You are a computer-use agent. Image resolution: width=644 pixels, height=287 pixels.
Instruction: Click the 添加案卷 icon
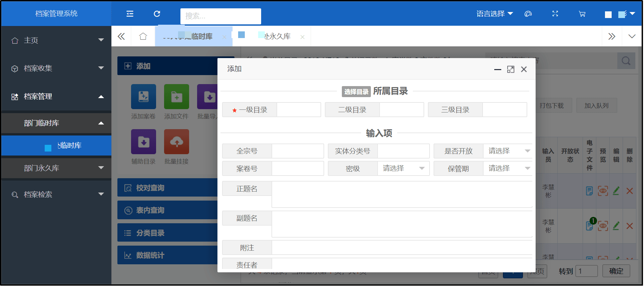(x=143, y=97)
